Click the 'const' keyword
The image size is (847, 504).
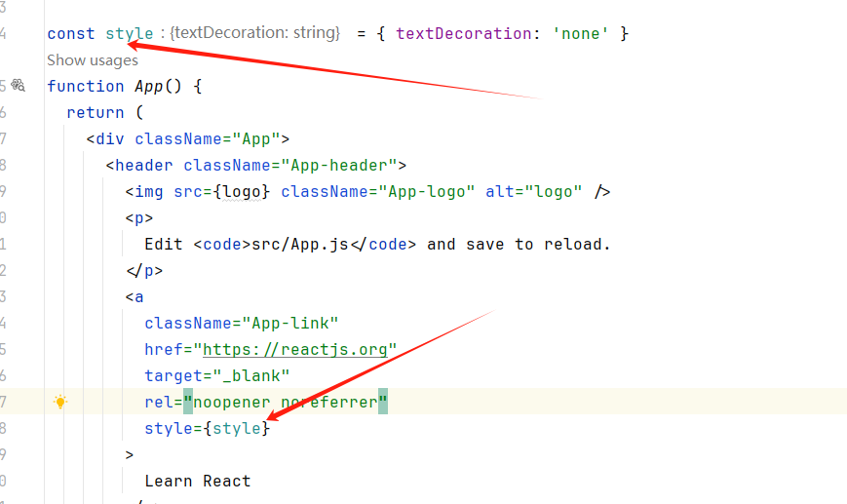[x=71, y=33]
